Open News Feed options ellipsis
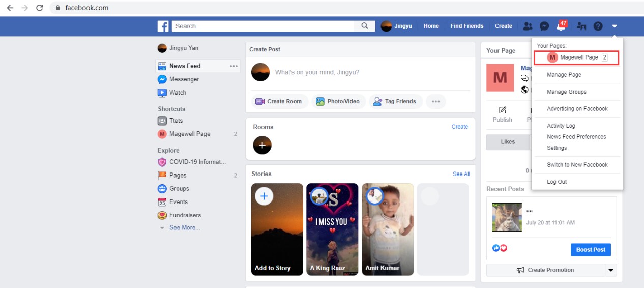This screenshot has height=288, width=644. tap(234, 66)
